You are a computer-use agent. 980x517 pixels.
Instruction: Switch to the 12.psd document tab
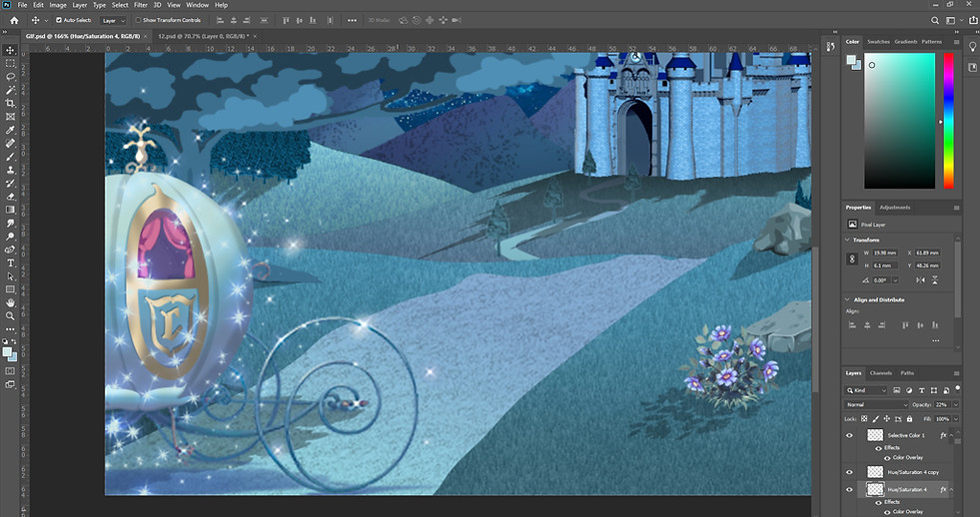[203, 36]
